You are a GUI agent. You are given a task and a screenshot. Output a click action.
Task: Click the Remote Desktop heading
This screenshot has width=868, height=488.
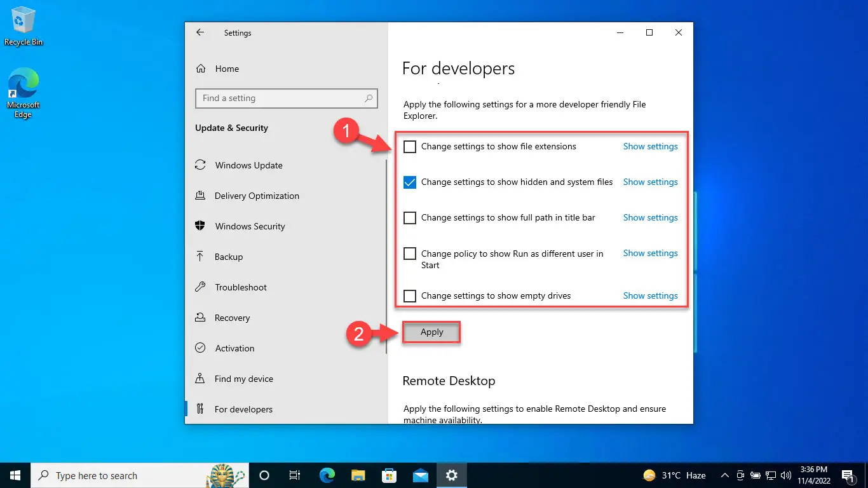[x=449, y=381]
